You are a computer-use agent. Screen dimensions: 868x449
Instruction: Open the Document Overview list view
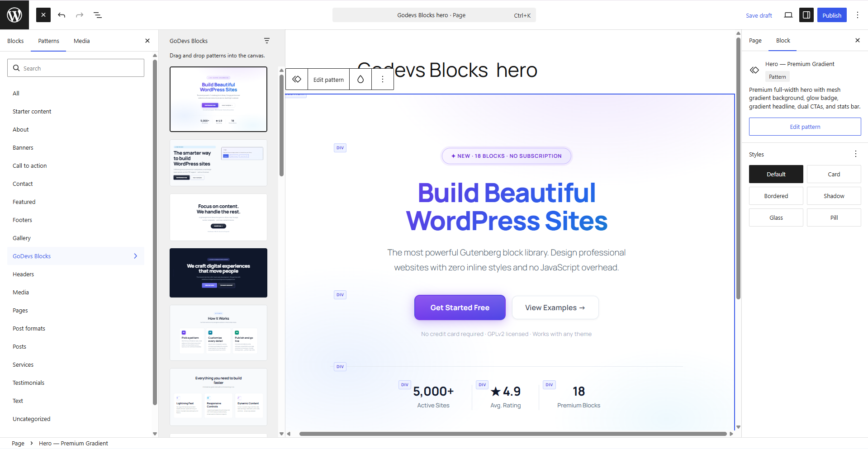(98, 15)
